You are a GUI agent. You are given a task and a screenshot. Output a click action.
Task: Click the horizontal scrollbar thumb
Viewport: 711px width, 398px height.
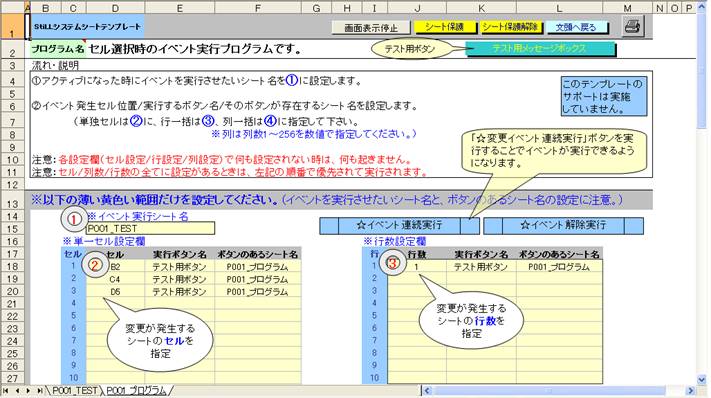pyautogui.click(x=549, y=390)
